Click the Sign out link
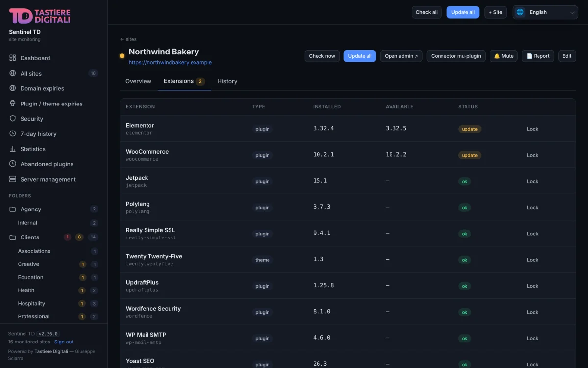This screenshot has width=588, height=368. [x=64, y=342]
